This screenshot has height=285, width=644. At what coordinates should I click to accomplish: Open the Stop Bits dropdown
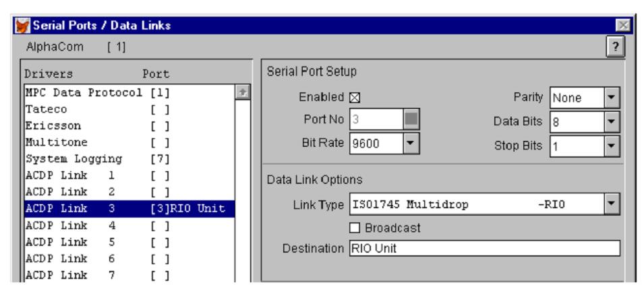coord(612,146)
